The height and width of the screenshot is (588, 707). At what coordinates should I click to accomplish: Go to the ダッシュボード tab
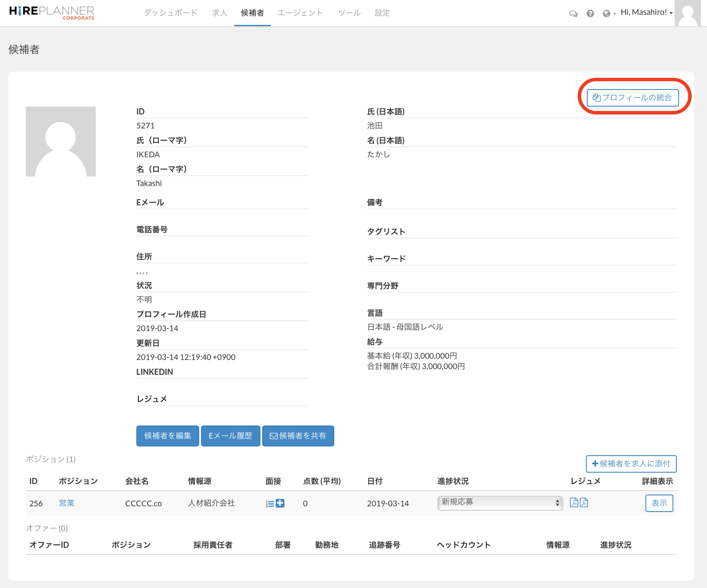coord(171,13)
